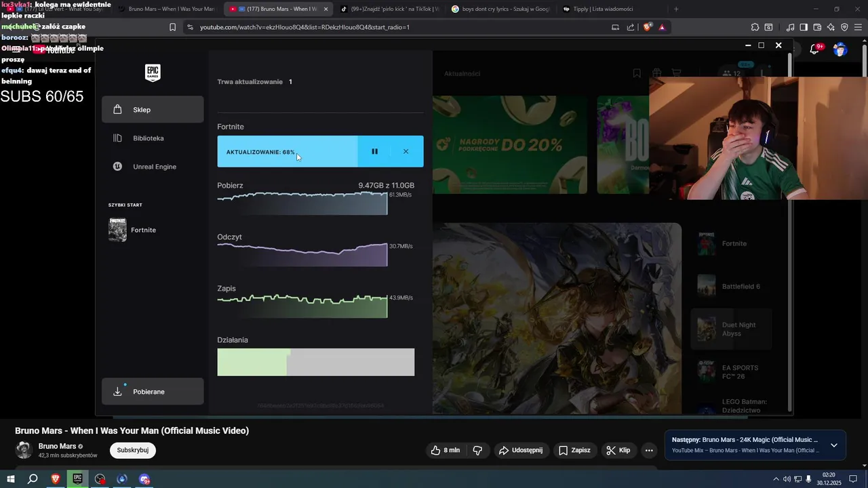Switch to boys dont cry lyrics tab
Image resolution: width=868 pixels, height=488 pixels.
[500, 9]
